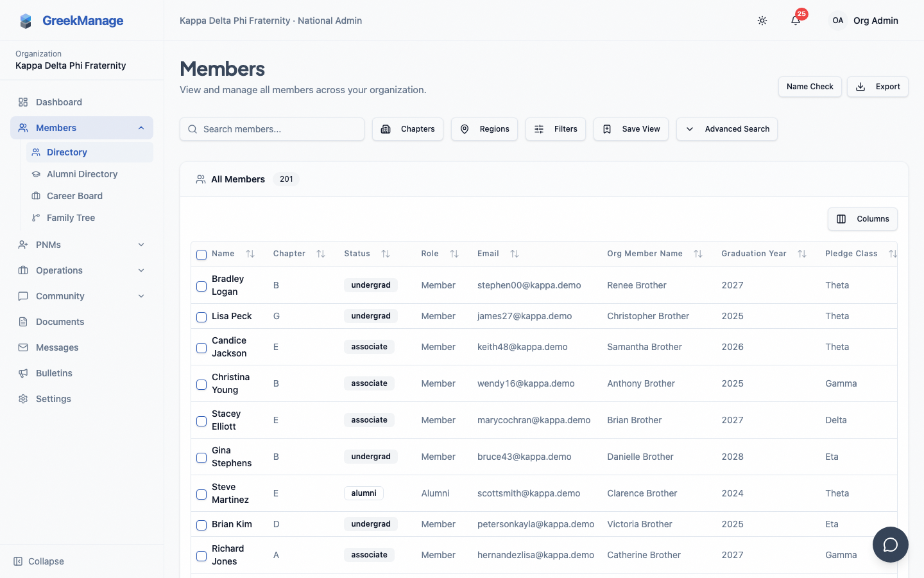Click the search magnifier icon

pos(193,129)
